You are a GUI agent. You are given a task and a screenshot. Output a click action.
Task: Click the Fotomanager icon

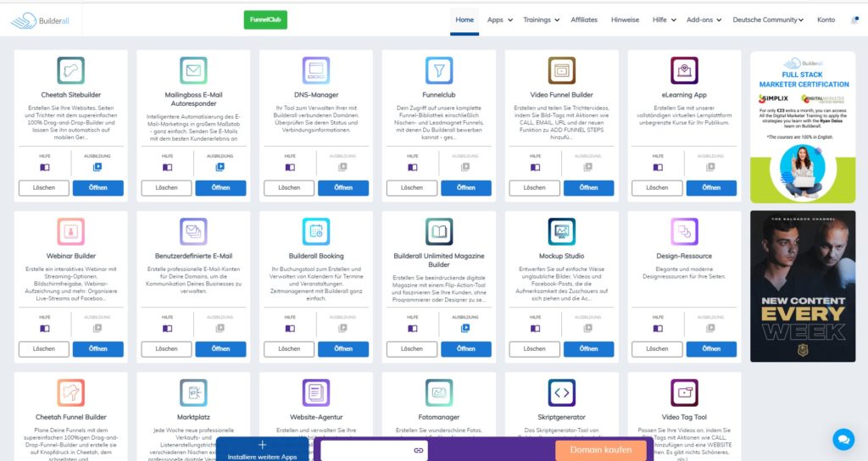point(439,392)
